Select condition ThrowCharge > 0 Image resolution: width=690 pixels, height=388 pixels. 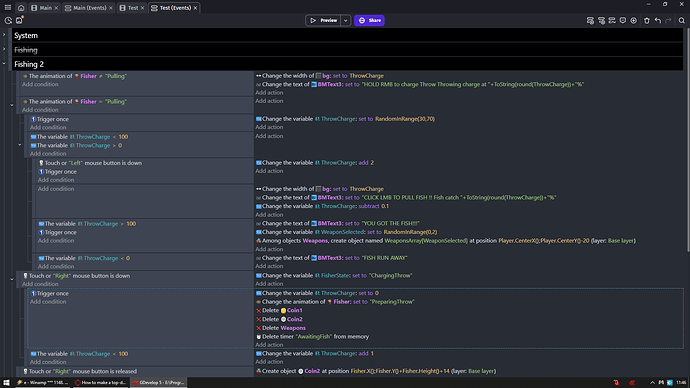click(x=76, y=145)
